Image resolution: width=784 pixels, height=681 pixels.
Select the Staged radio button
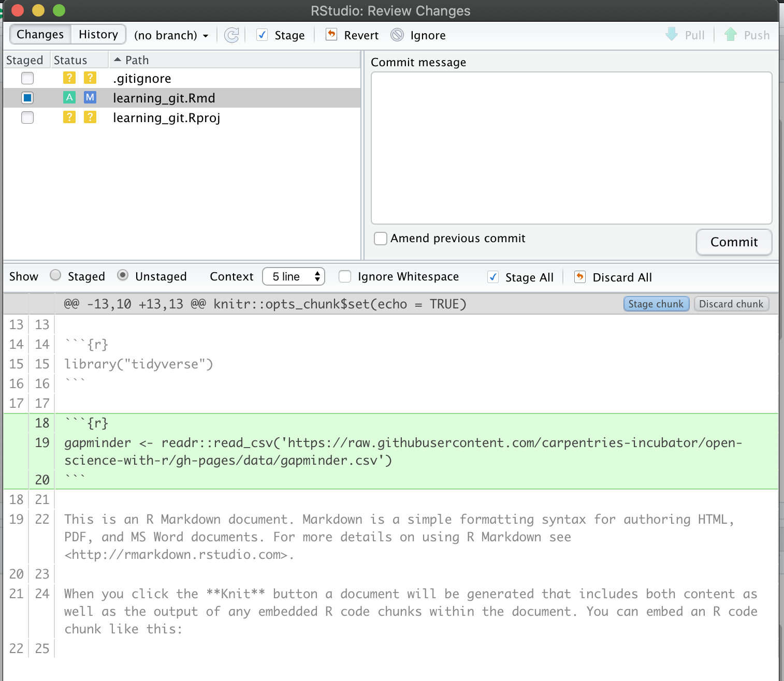(55, 275)
